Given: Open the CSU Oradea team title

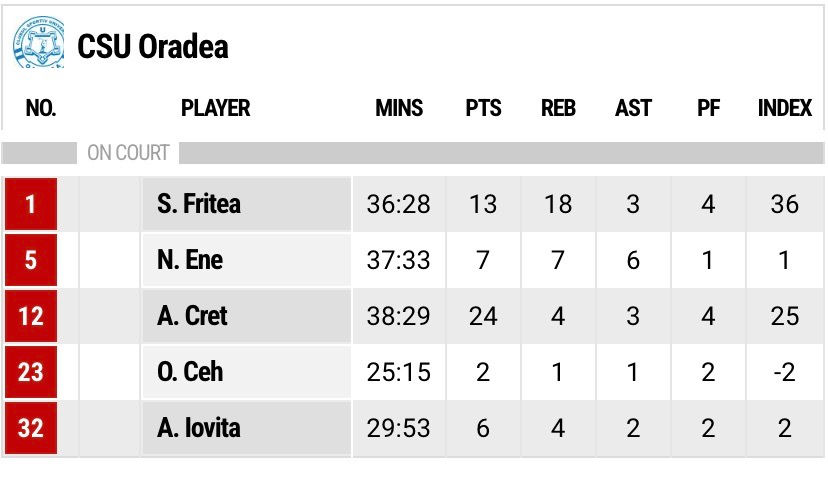Looking at the screenshot, I should (153, 46).
